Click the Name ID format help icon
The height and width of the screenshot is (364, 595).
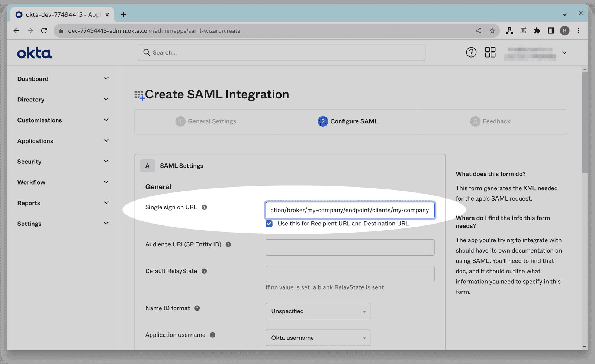pyautogui.click(x=197, y=308)
